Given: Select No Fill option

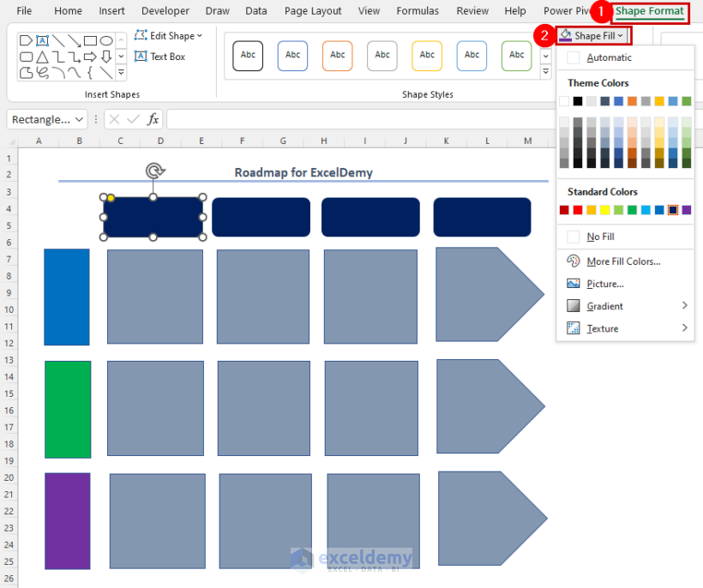Looking at the screenshot, I should tap(625, 237).
